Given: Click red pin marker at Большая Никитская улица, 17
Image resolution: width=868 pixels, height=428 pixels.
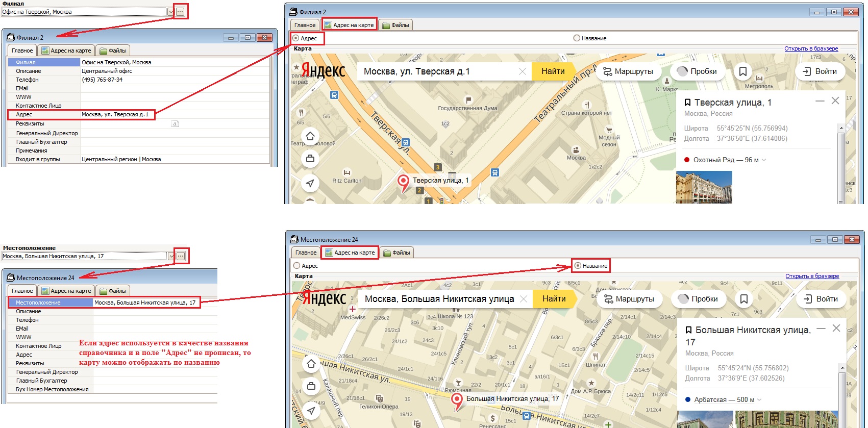Looking at the screenshot, I should (457, 401).
